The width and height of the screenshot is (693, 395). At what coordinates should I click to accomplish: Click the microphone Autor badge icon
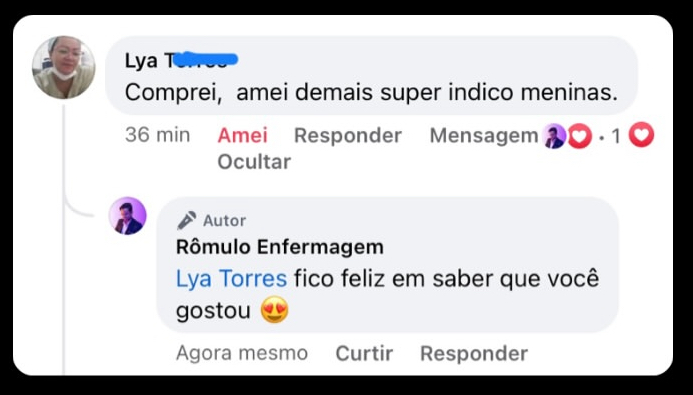187,220
